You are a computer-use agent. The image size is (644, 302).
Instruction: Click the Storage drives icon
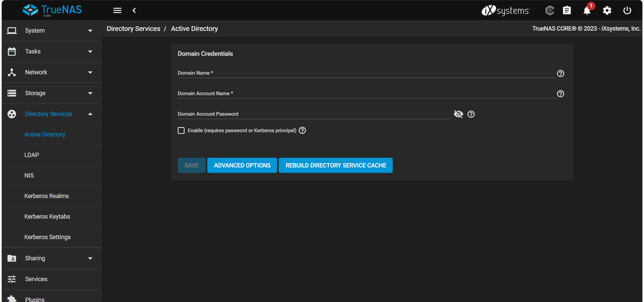click(x=12, y=93)
